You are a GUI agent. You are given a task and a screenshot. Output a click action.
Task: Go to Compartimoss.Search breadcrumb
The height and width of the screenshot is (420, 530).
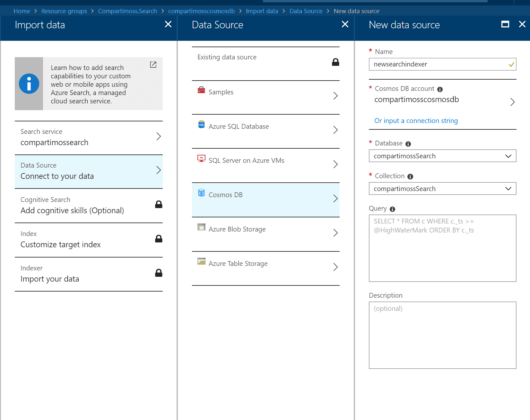click(x=127, y=11)
